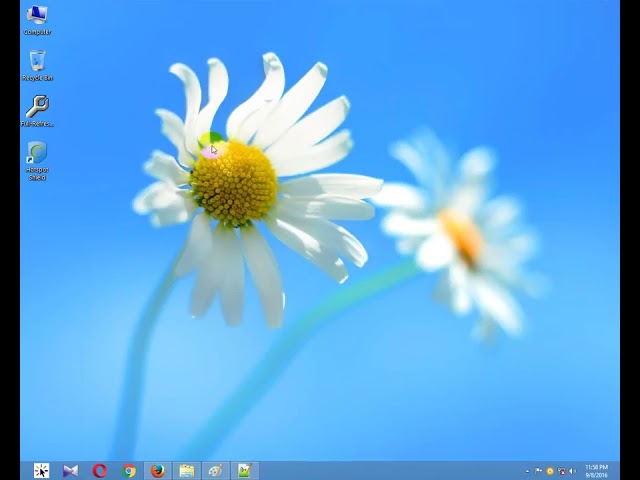The width and height of the screenshot is (640, 480).
Task: Open the volume speaker control
Action: point(573,471)
